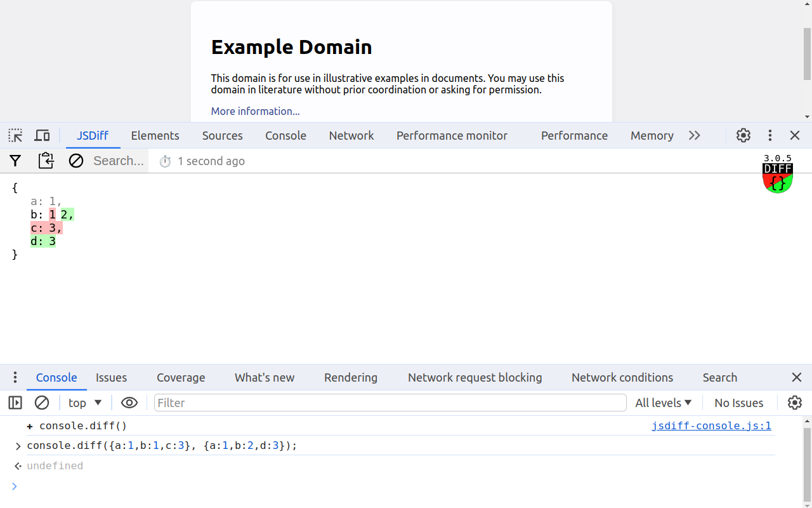Image resolution: width=812 pixels, height=508 pixels.
Task: Switch to the Elements tab
Action: [155, 135]
